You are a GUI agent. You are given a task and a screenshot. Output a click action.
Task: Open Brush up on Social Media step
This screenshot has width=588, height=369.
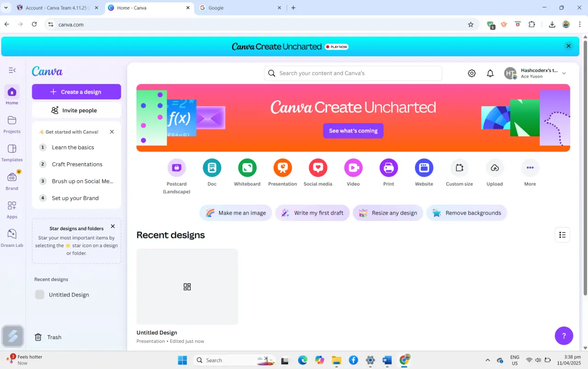pos(76,181)
